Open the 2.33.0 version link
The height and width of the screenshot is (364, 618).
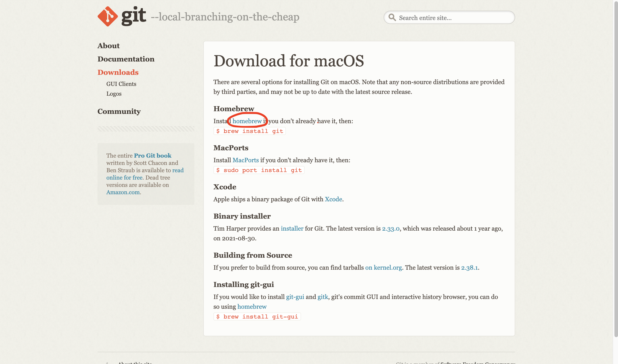391,228
